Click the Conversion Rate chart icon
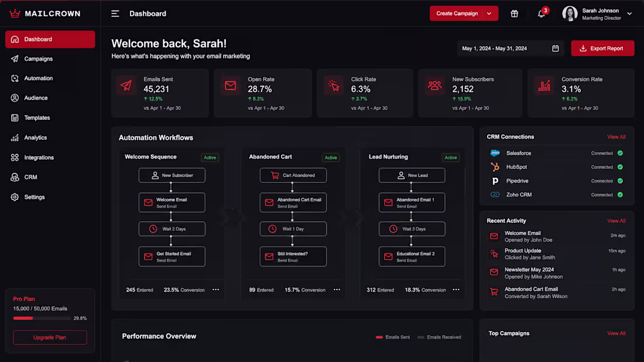 click(544, 85)
